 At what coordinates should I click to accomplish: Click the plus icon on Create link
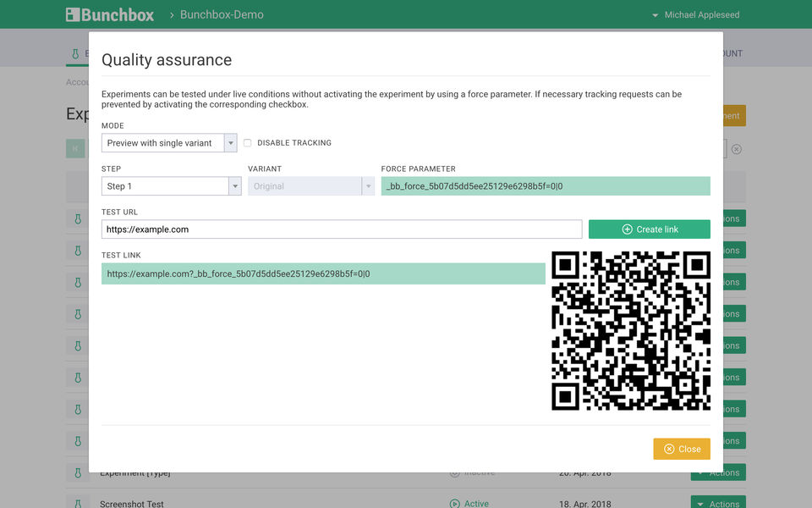(x=627, y=229)
